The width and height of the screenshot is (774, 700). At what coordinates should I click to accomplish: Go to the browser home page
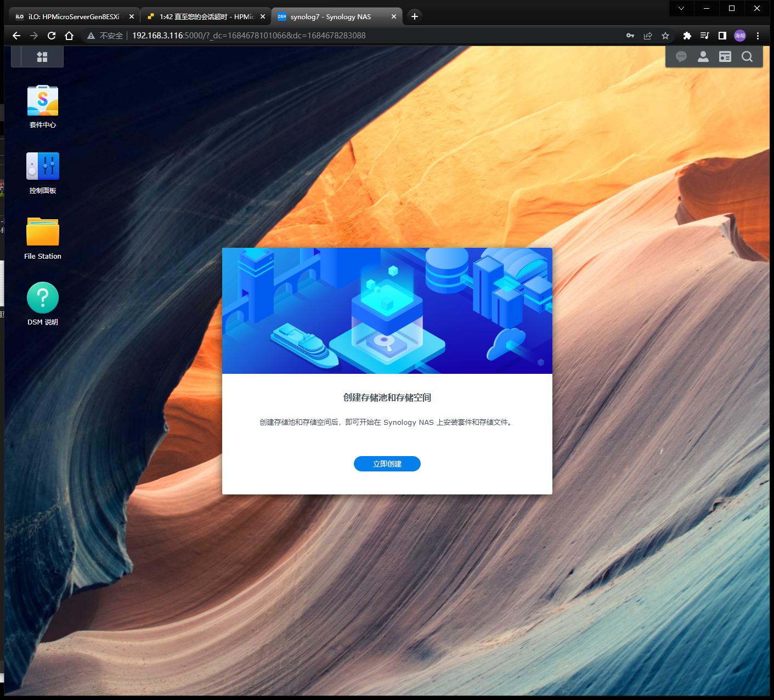point(69,36)
